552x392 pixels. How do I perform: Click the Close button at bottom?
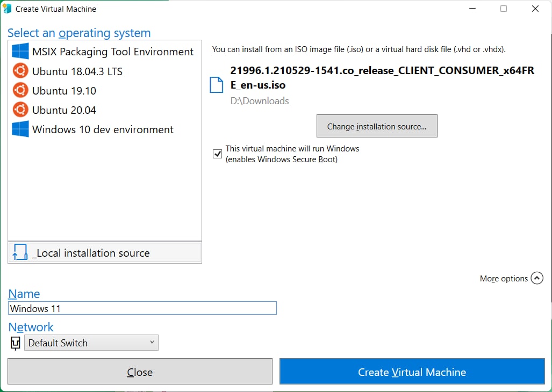tap(140, 372)
